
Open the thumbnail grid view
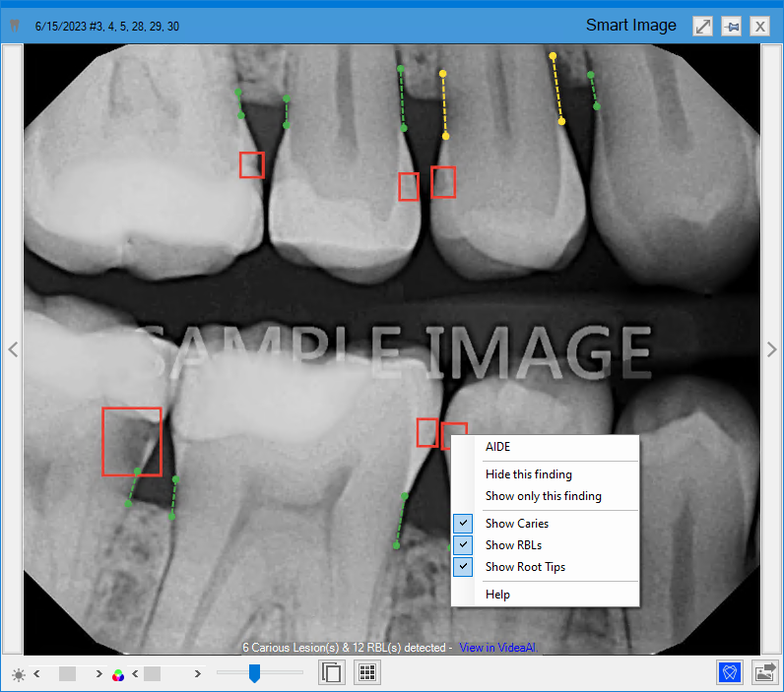(367, 673)
